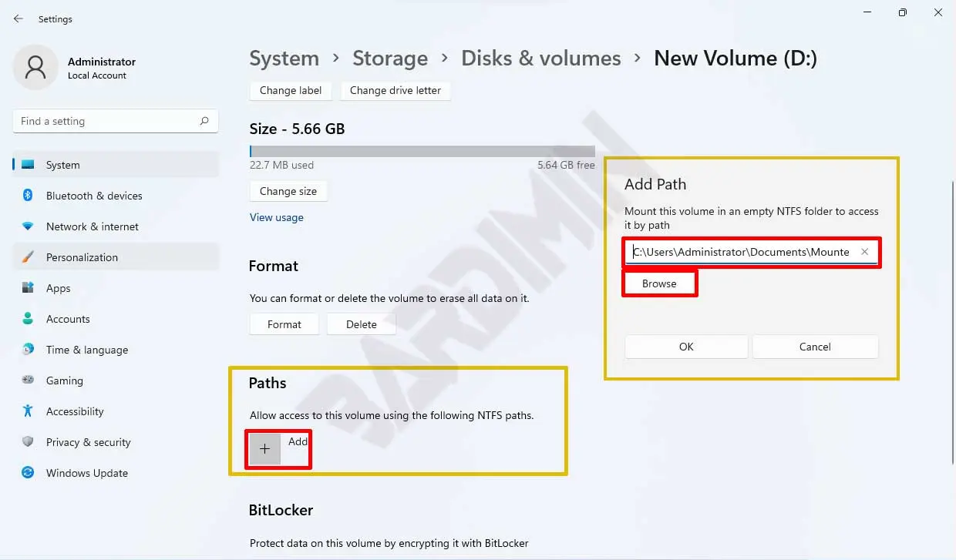Clear the path text with X

pyautogui.click(x=864, y=252)
